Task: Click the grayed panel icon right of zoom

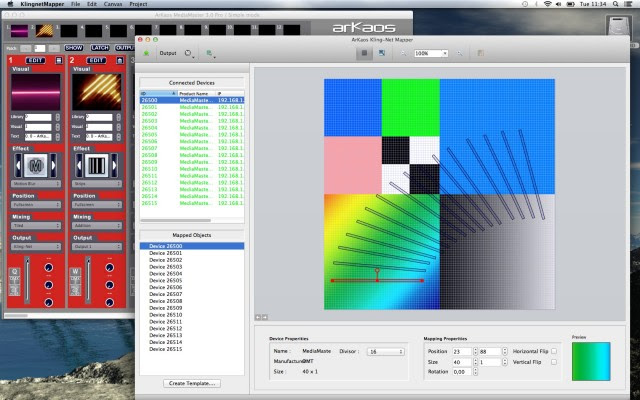Action: click(x=480, y=53)
